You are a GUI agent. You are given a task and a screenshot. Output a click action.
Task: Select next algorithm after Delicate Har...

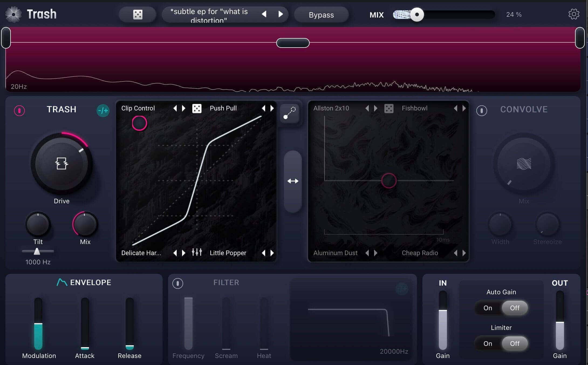pyautogui.click(x=184, y=253)
